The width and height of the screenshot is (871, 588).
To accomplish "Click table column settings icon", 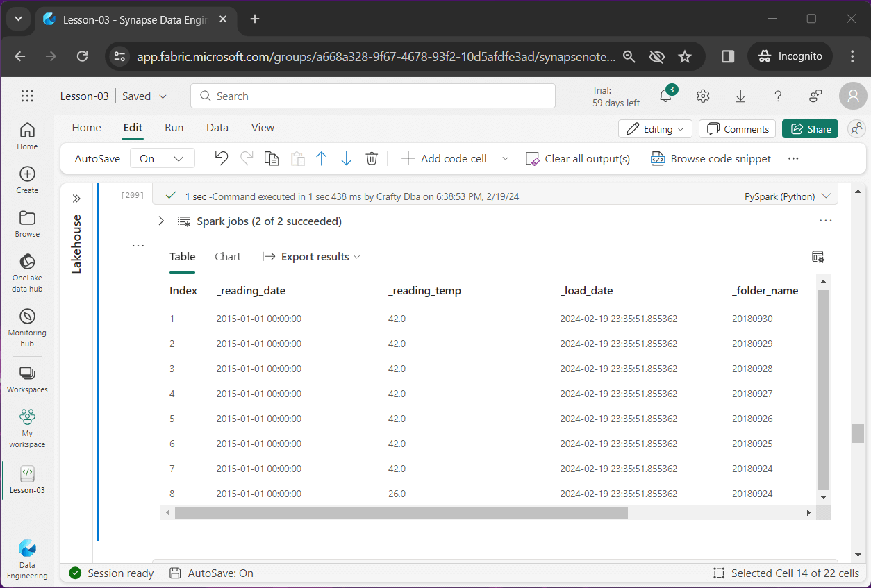I will (818, 257).
